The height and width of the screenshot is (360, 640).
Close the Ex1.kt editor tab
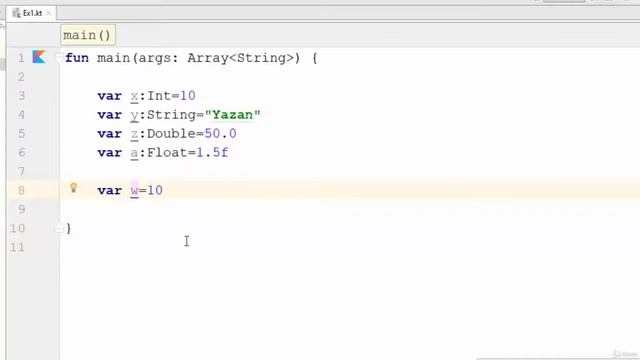49,13
